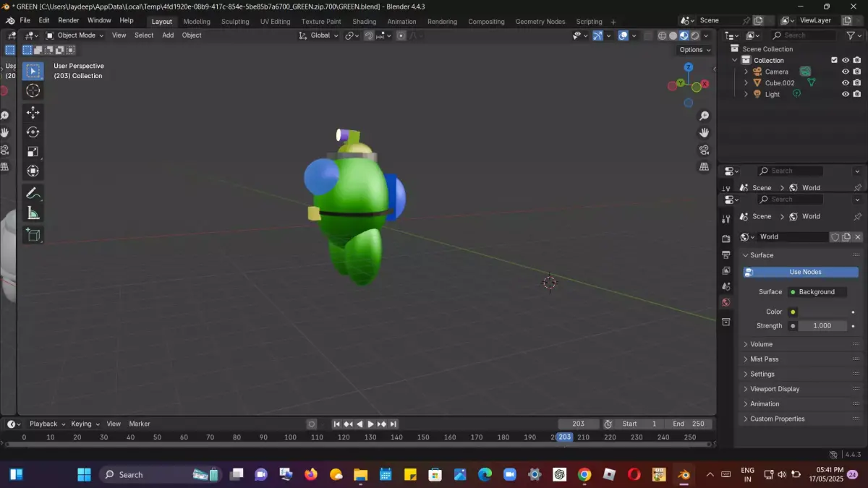
Task: Switch to the Geometry Nodes workspace
Action: (540, 22)
